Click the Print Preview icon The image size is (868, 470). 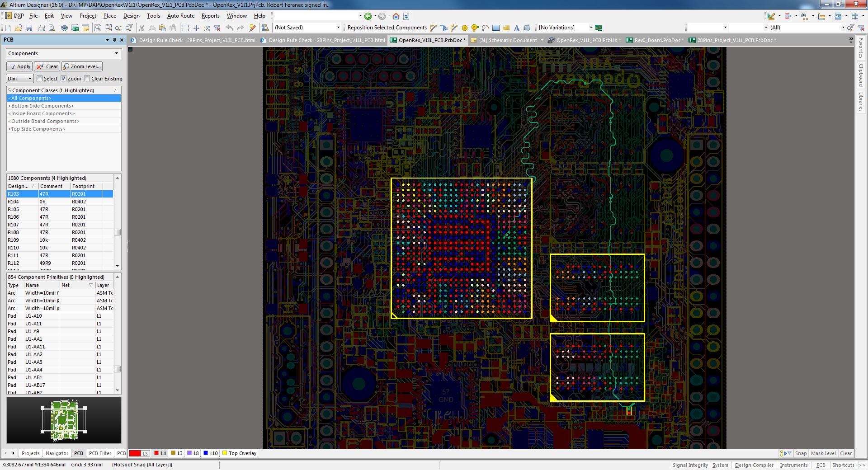point(52,28)
